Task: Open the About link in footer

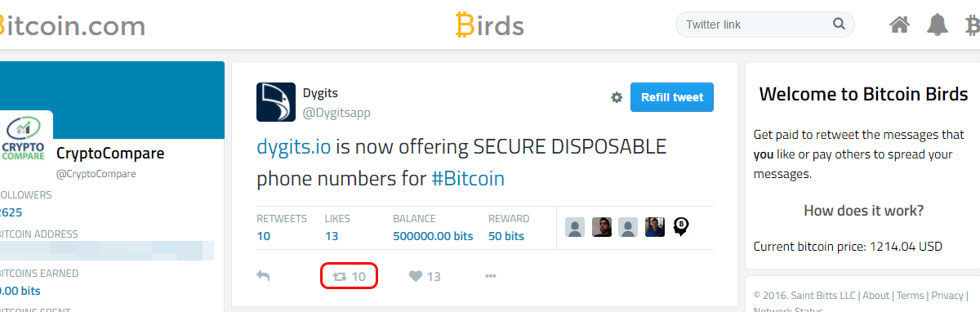Action: pyautogui.click(x=876, y=296)
